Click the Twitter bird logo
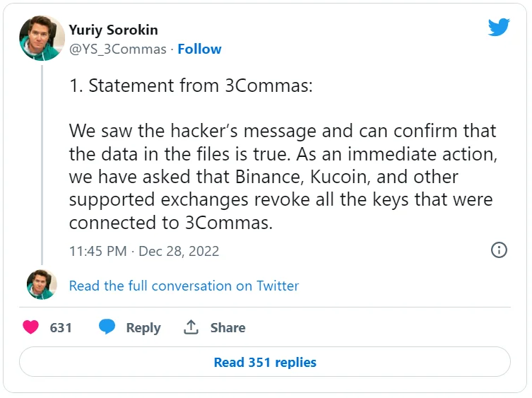Image resolution: width=532 pixels, height=398 pixels. tap(499, 28)
